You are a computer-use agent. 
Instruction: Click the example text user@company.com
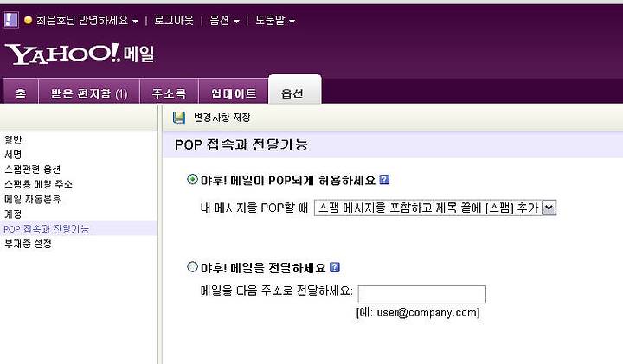pyautogui.click(x=427, y=313)
